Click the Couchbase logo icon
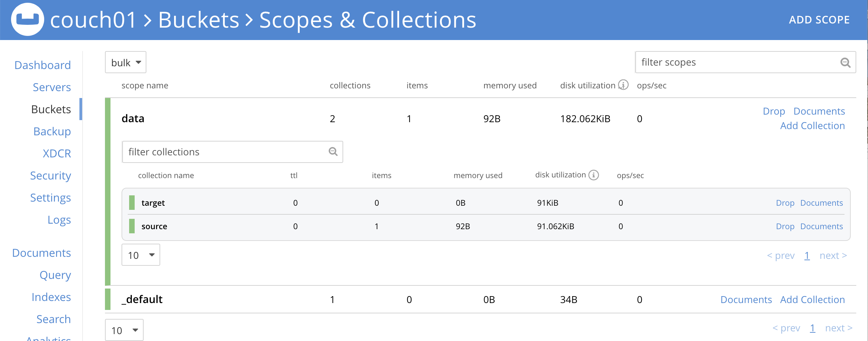Viewport: 868px width, 341px height. click(x=27, y=20)
